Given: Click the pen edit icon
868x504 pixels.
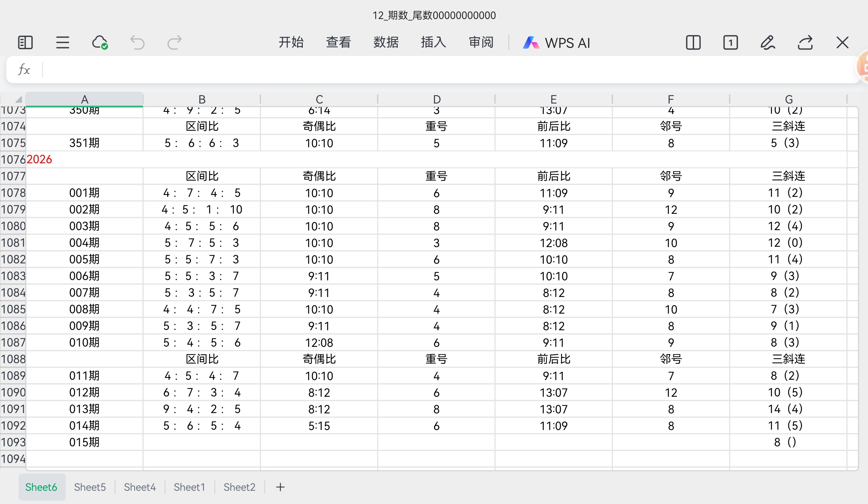Looking at the screenshot, I should pos(767,43).
